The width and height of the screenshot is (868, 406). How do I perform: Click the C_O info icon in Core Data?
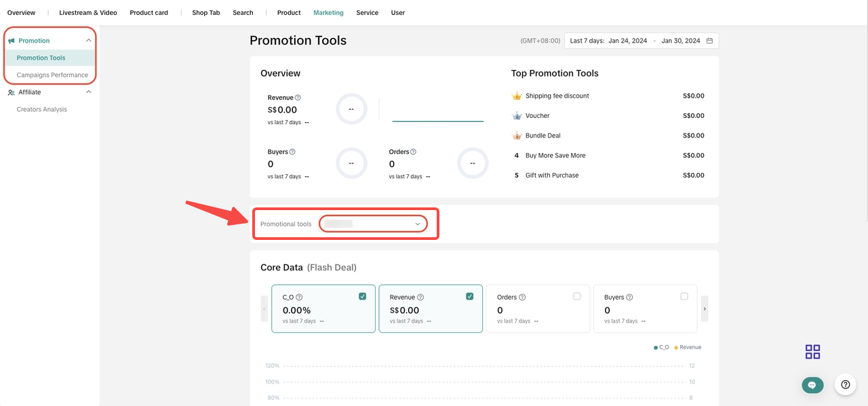pos(299,298)
